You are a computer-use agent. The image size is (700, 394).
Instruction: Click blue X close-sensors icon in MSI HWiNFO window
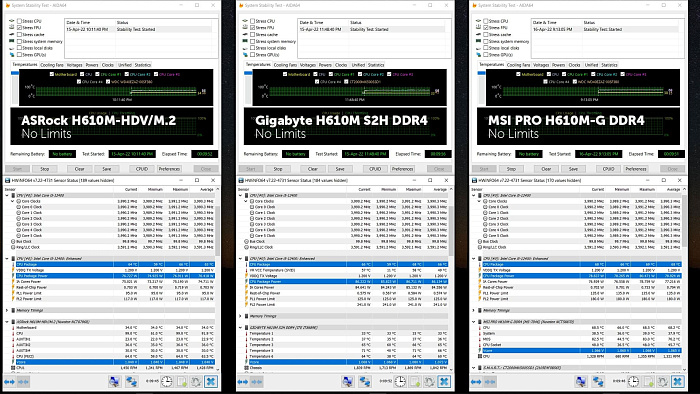coord(678,382)
